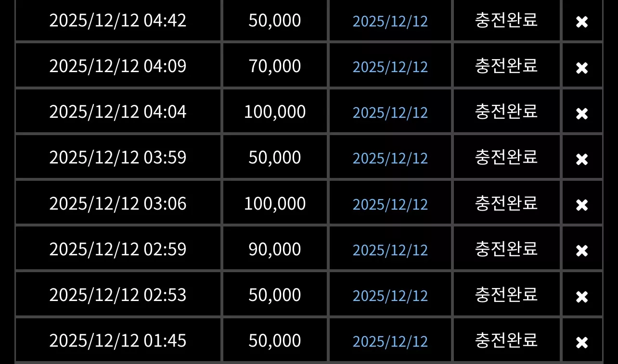
Task: Delete the 04:42 charge record
Action: 582,22
